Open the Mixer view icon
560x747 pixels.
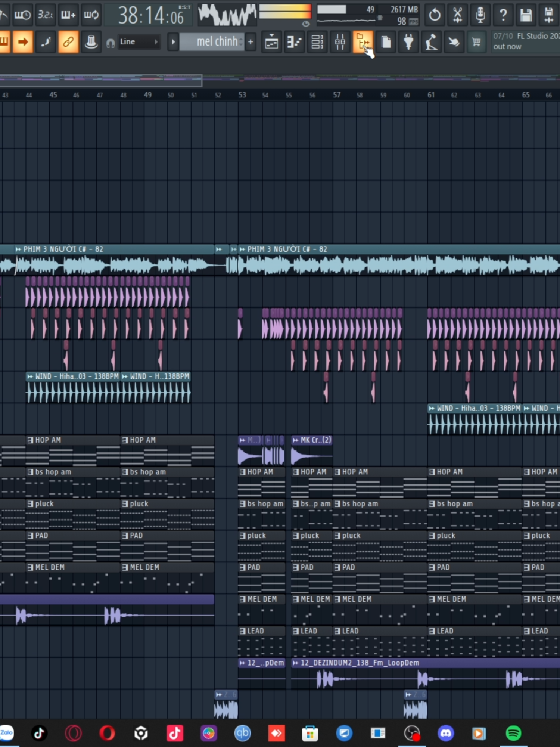(340, 42)
